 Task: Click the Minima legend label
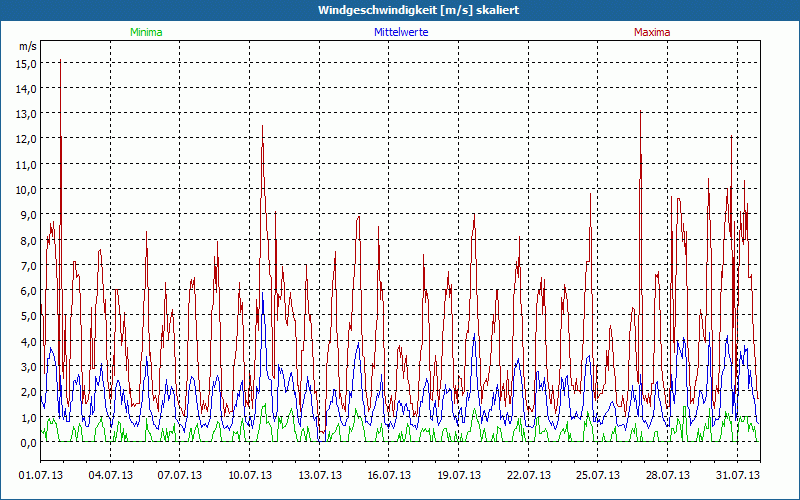click(146, 32)
